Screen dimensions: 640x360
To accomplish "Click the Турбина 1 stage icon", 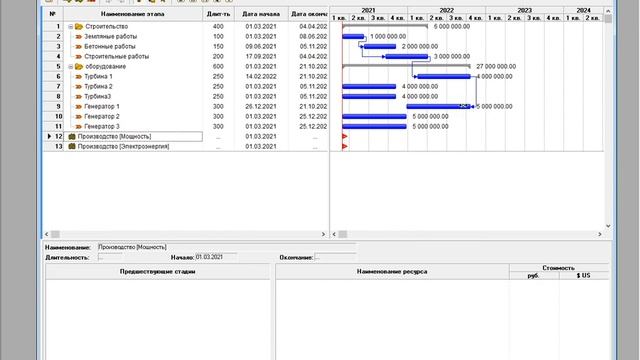I will (78, 76).
